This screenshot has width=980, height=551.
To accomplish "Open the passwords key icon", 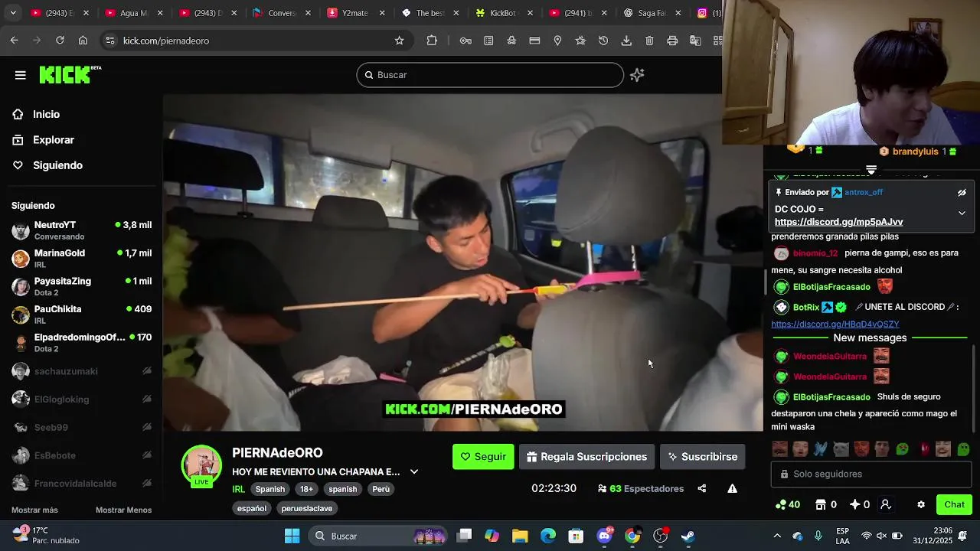I will [465, 41].
